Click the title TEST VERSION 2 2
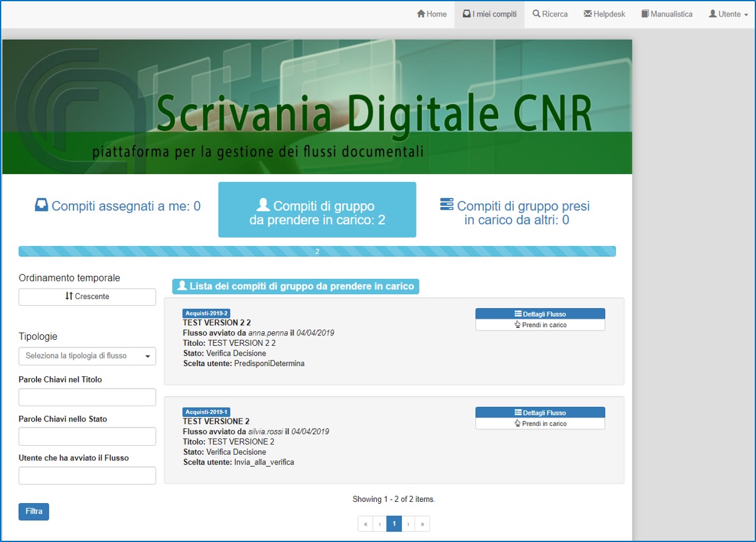The width and height of the screenshot is (756, 542). tap(217, 323)
